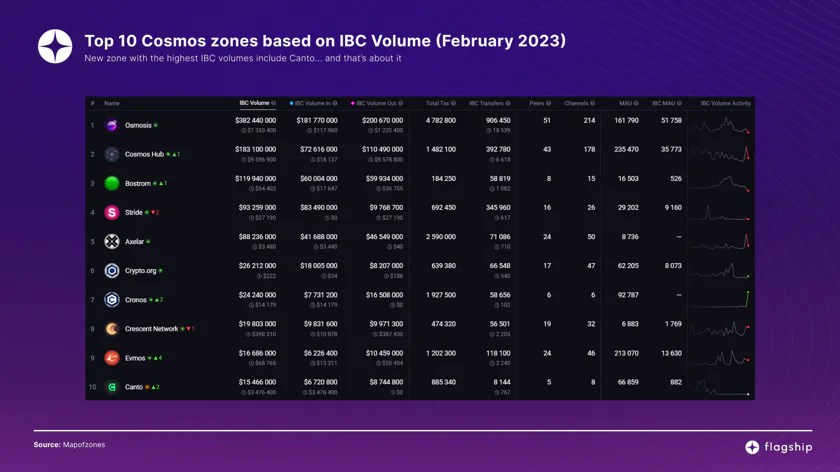Click the Canto IBC volume activity sparkline
The height and width of the screenshot is (472, 840).
click(720, 387)
